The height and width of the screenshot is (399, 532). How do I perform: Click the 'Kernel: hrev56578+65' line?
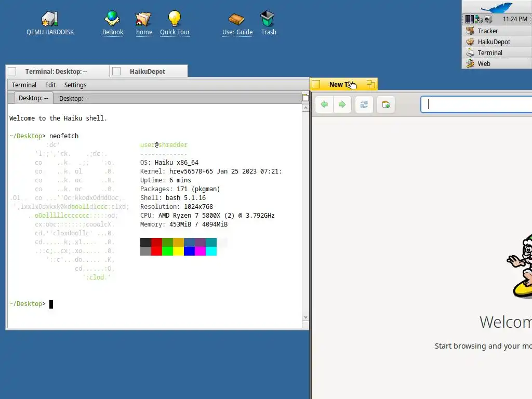(x=211, y=171)
